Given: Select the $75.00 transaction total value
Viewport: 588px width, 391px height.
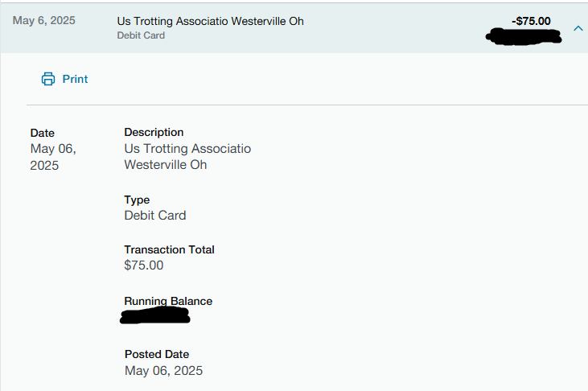Looking at the screenshot, I should [x=144, y=265].
